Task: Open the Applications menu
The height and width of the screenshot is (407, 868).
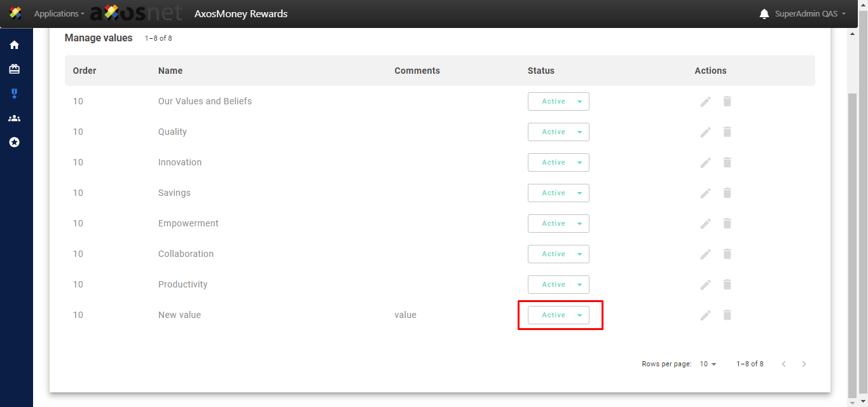Action: (x=59, y=14)
